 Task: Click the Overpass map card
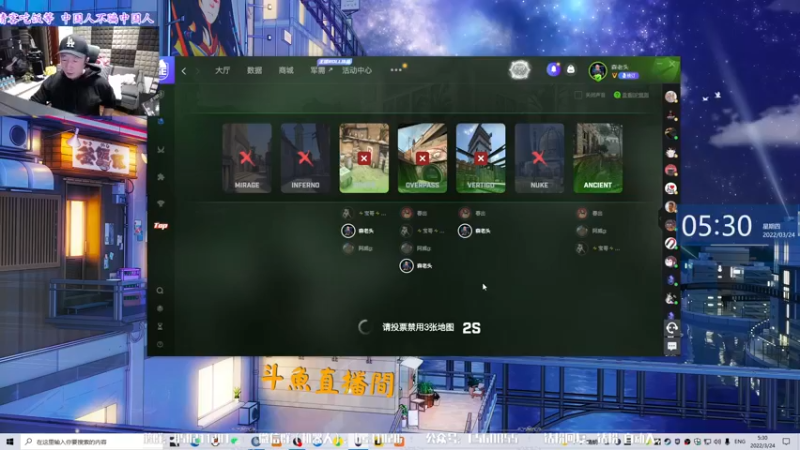tap(422, 158)
